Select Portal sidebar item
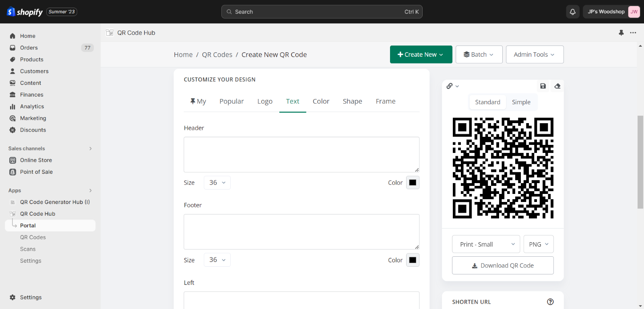644x309 pixels. (50, 225)
